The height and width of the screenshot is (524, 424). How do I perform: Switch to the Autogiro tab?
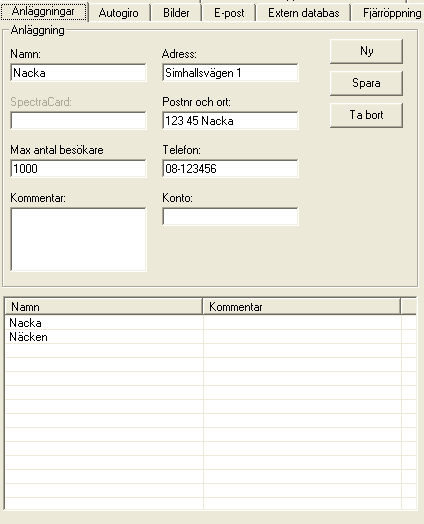click(119, 13)
